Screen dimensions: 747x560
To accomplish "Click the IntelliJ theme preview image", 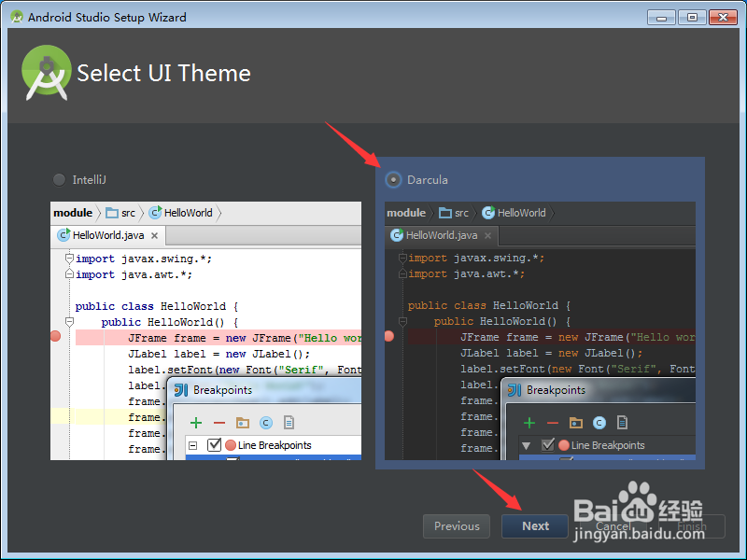I will click(x=205, y=330).
